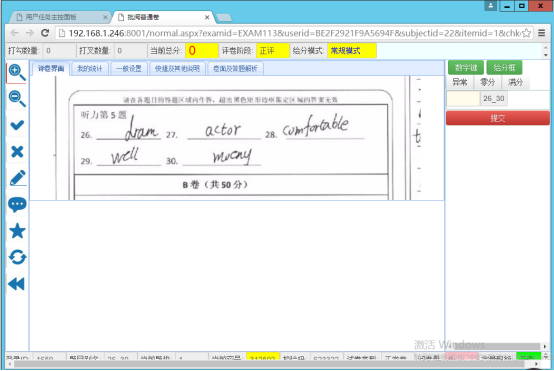Viewport: 554px width, 371px height.
Task: Click the red 提交 submit button
Action: tap(497, 118)
